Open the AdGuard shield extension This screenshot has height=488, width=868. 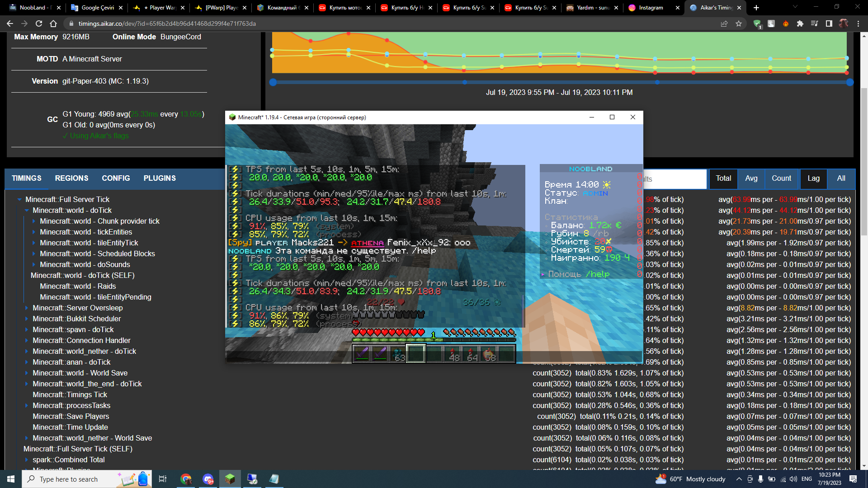coord(757,23)
